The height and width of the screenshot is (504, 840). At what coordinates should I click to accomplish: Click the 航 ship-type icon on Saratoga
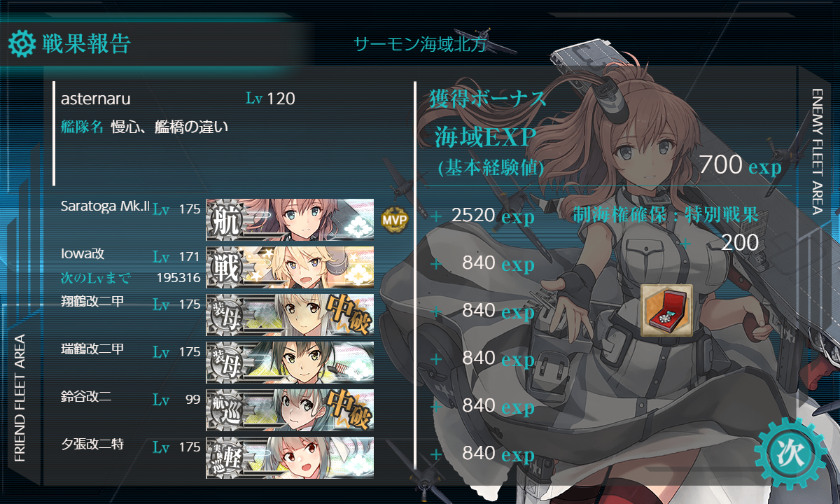pyautogui.click(x=227, y=220)
